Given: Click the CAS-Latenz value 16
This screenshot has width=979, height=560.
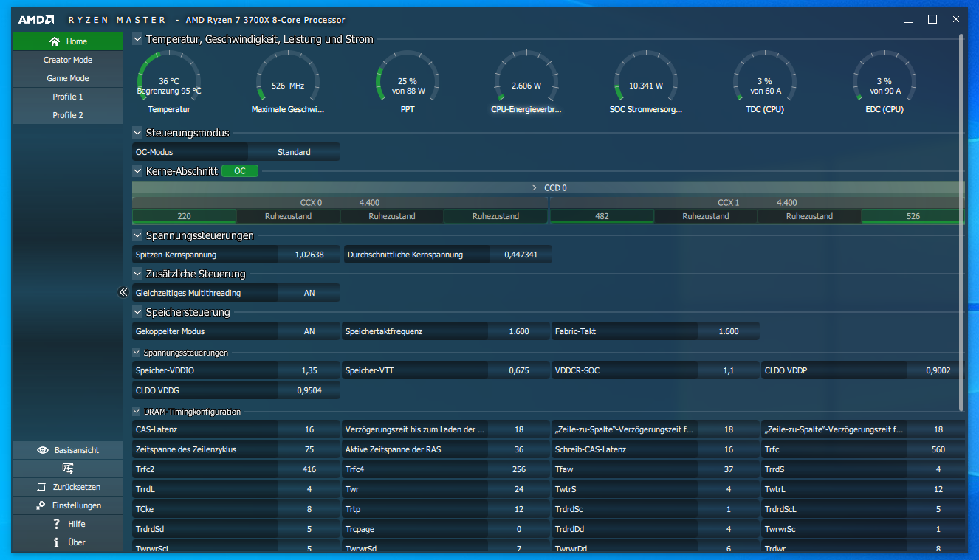Looking at the screenshot, I should 309,429.
